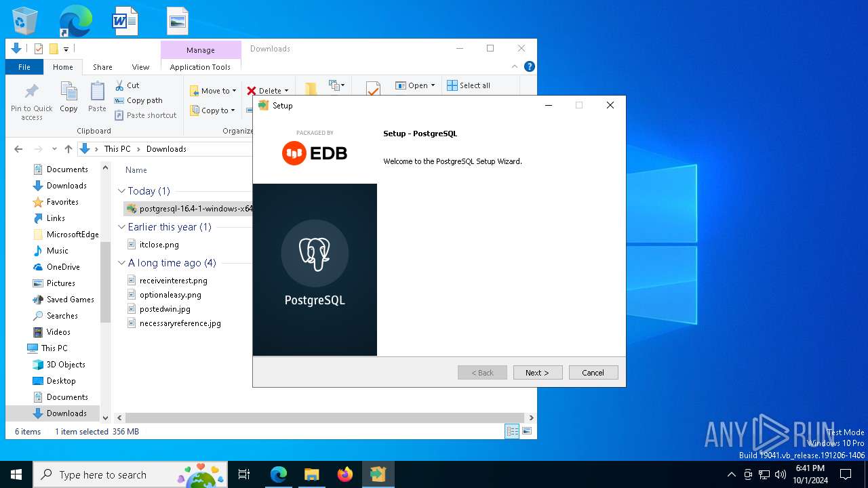
Task: Click the Name column header
Action: click(x=136, y=170)
